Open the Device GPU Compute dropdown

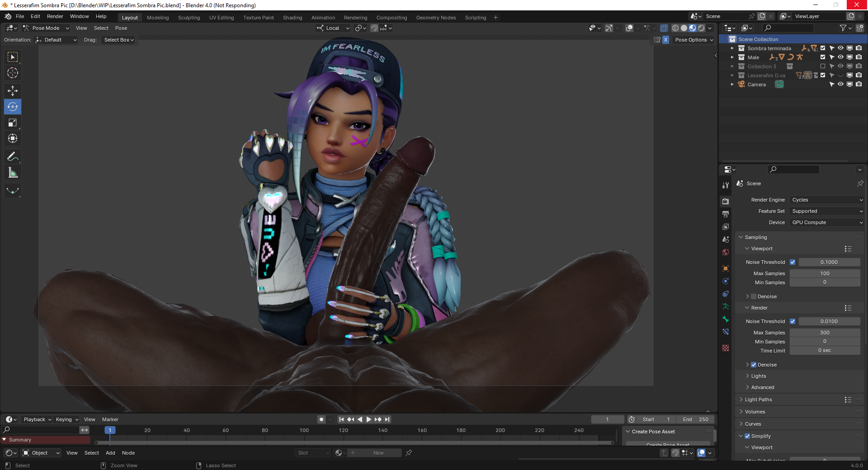826,222
